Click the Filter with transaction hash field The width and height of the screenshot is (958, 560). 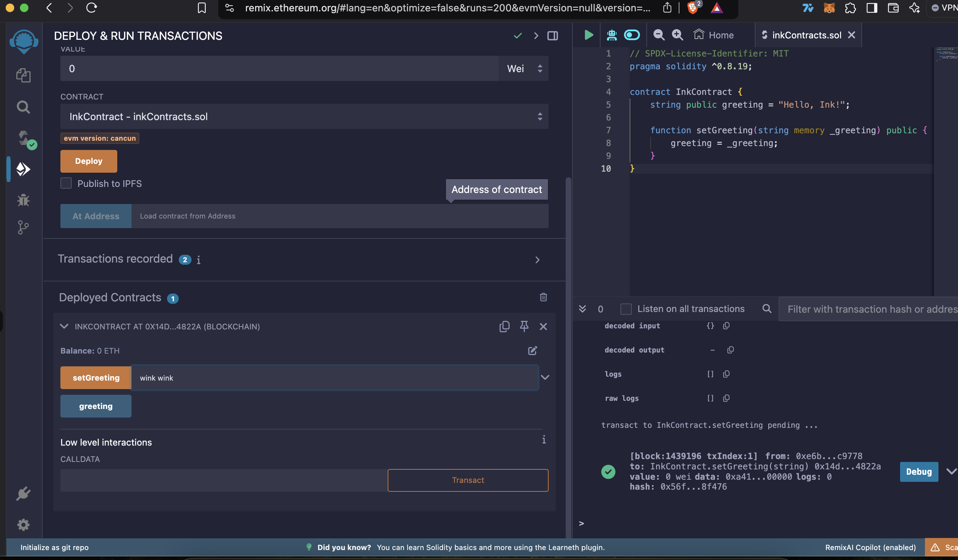point(868,309)
